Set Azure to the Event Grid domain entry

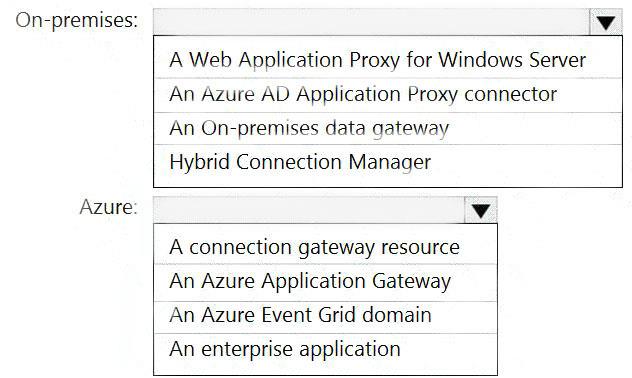pos(325,315)
